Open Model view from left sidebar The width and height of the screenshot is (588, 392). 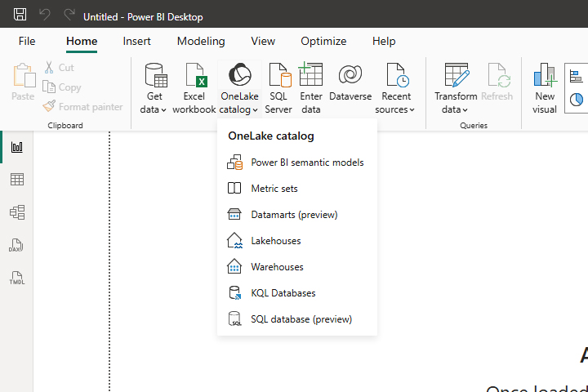[16, 212]
